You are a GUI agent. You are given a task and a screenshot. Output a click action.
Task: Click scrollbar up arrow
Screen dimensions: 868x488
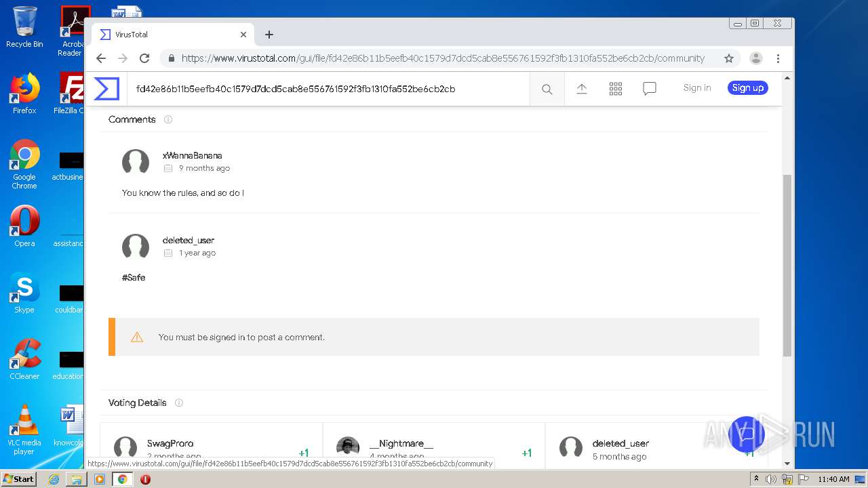click(787, 78)
